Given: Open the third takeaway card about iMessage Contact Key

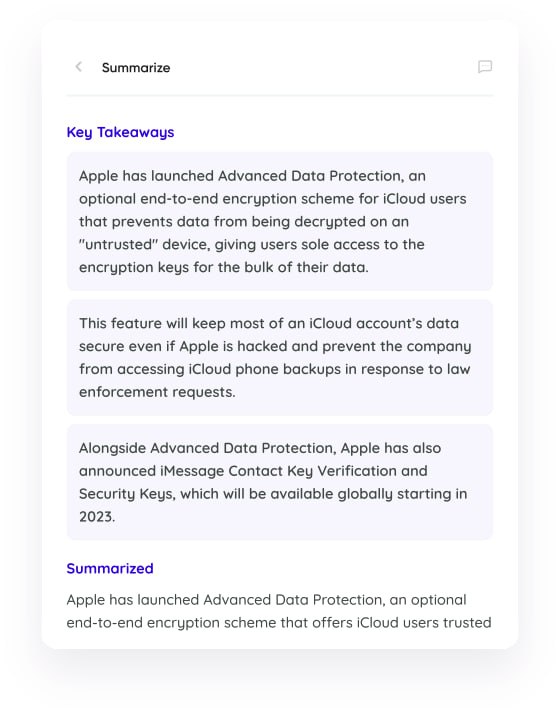Looking at the screenshot, I should pos(280,482).
